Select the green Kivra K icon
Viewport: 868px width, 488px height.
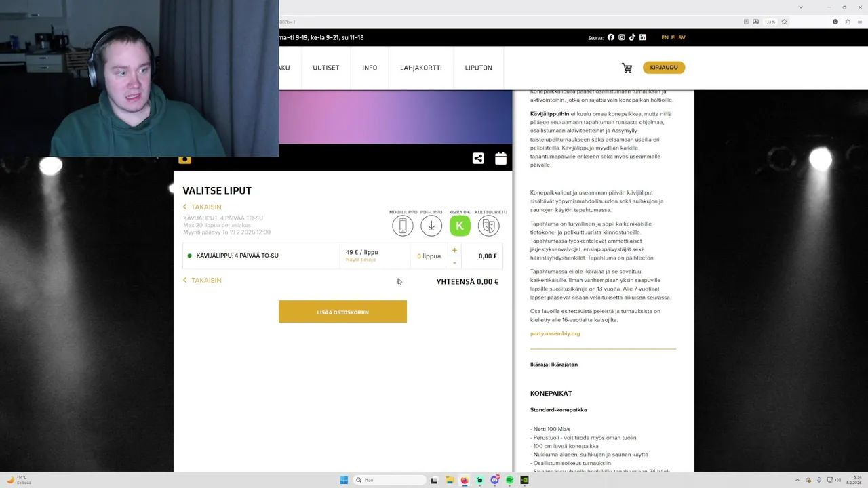point(460,226)
